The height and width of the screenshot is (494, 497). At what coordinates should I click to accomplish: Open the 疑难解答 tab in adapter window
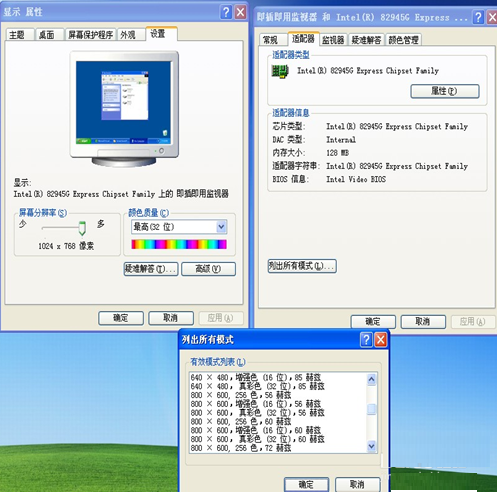(x=366, y=40)
